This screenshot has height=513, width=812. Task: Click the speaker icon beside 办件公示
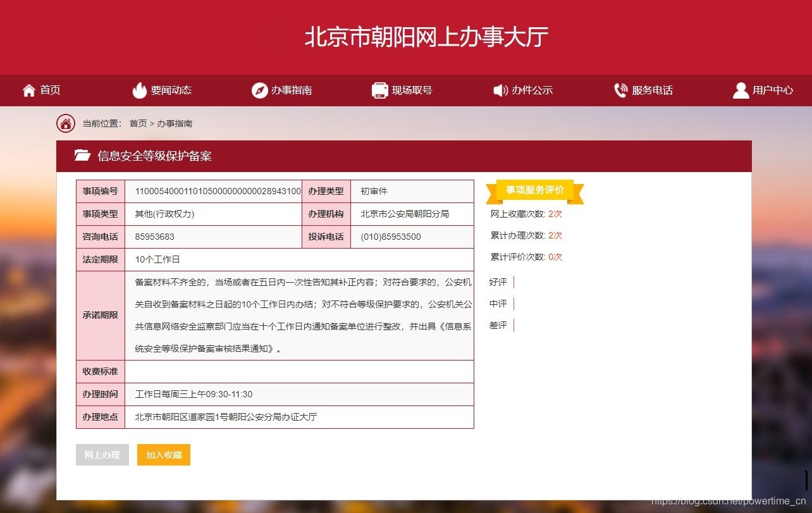tap(500, 90)
